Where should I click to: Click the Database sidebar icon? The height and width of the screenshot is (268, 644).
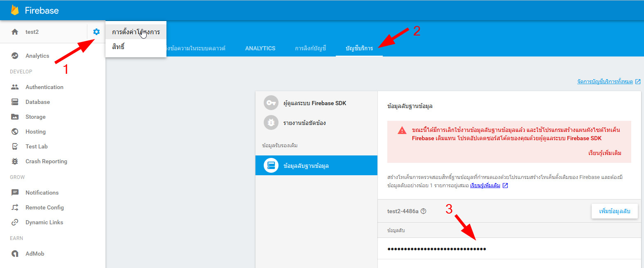click(x=15, y=102)
